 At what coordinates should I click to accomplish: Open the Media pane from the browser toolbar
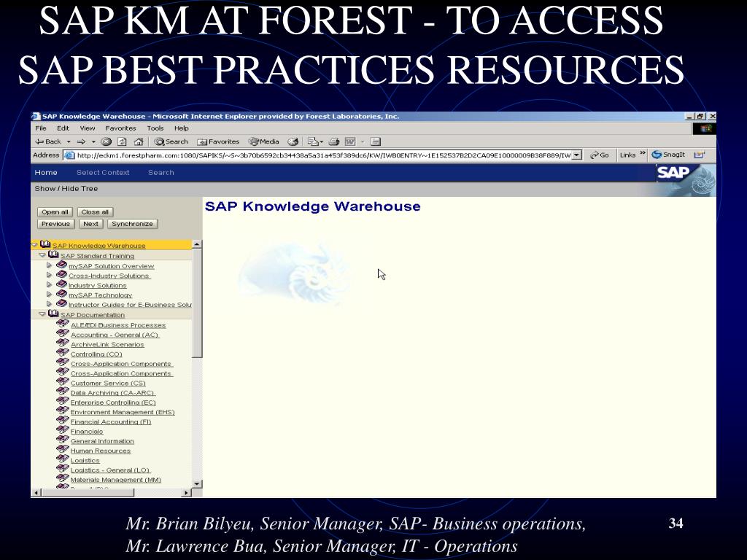(x=264, y=141)
